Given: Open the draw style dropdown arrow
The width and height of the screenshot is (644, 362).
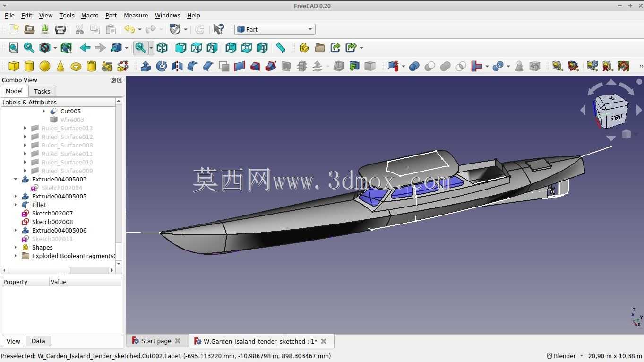Looking at the screenshot, I should [55, 48].
